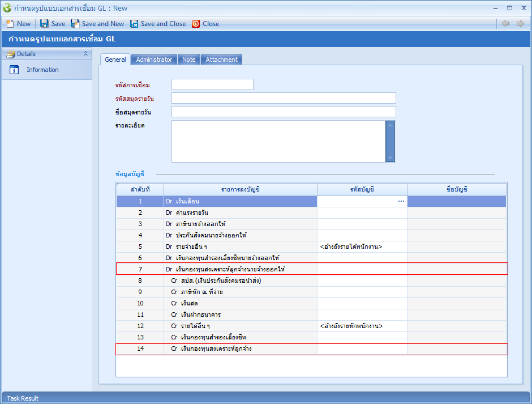
Task: Click the ชื่อสมุดรายวัน input field
Action: coord(284,112)
